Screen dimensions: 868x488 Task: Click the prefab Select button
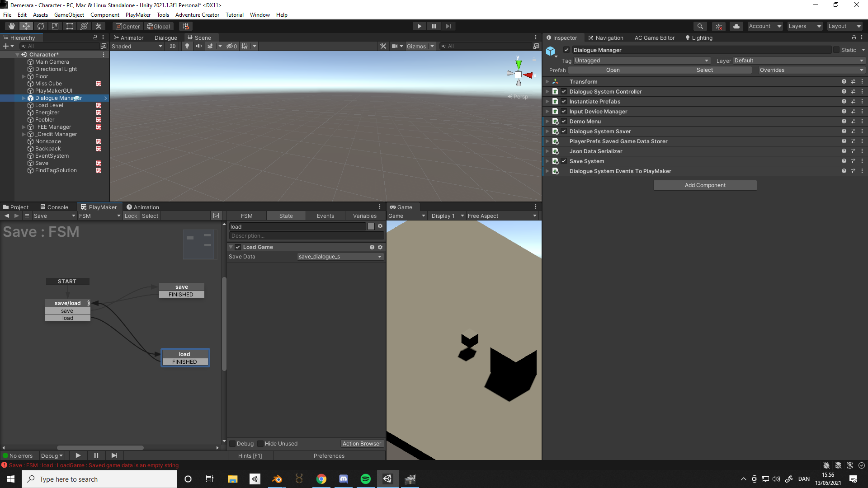click(x=704, y=70)
